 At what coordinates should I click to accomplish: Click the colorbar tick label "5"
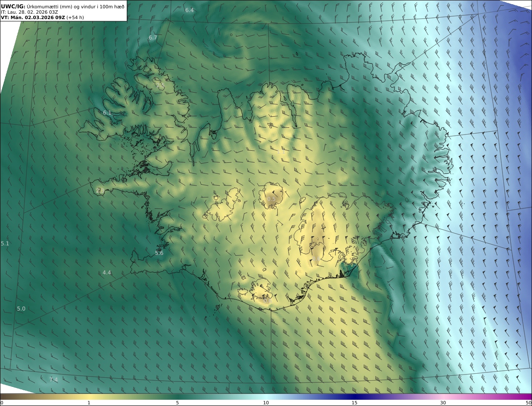tap(177, 403)
